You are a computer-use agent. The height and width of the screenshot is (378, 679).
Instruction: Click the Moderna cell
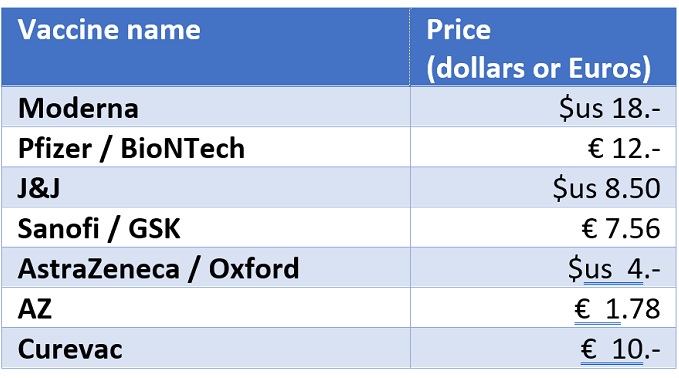(206, 107)
